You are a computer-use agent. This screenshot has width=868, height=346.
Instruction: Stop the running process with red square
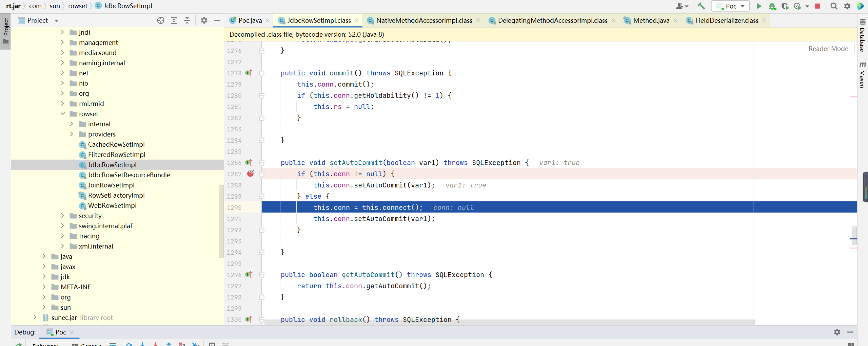click(817, 6)
